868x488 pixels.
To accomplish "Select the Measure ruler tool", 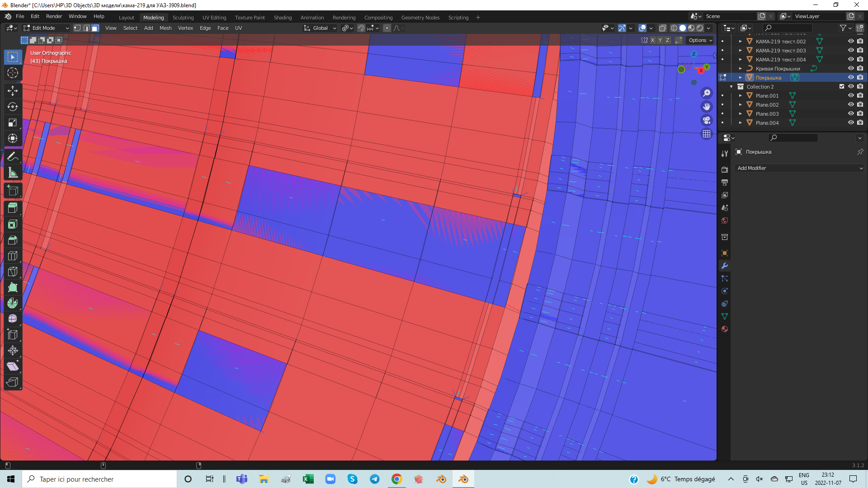I will [13, 173].
